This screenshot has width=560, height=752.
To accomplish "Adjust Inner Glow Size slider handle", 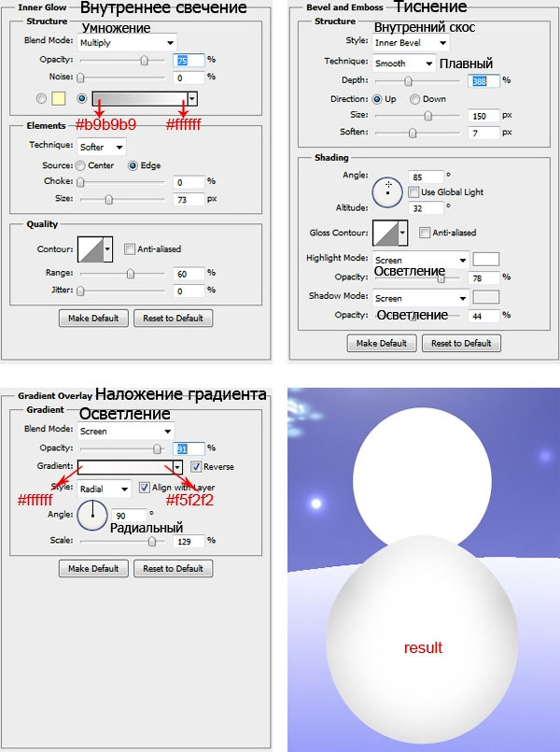I will coord(109,200).
